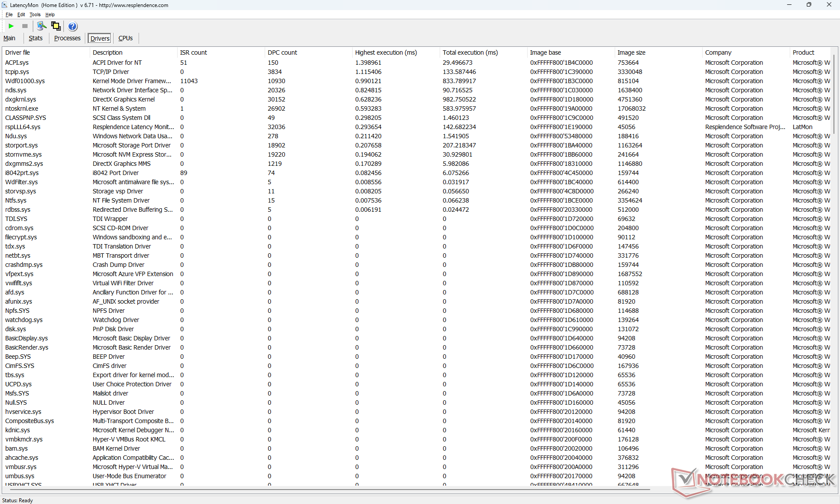
Task: Open the options icon with monitor and pen
Action: [x=42, y=26]
